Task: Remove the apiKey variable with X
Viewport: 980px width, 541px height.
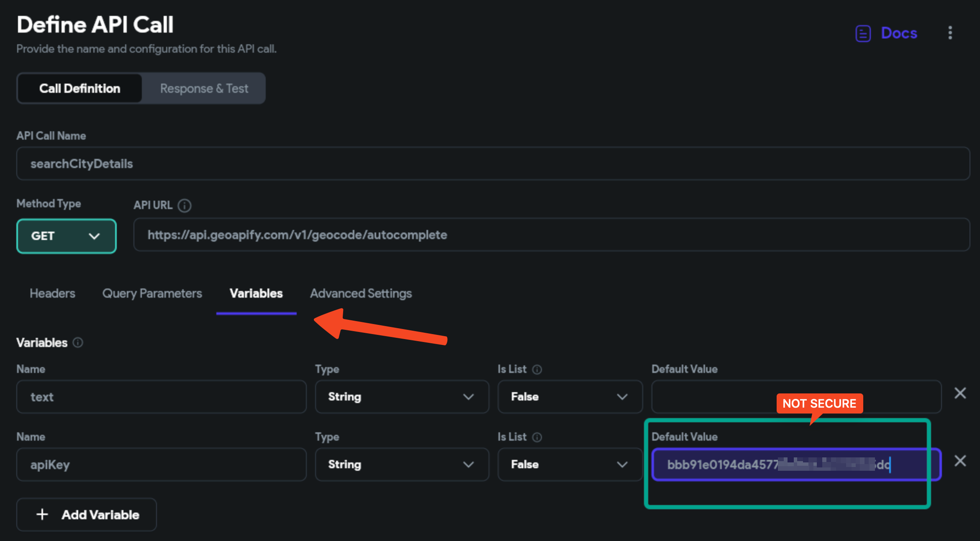Action: [x=960, y=461]
